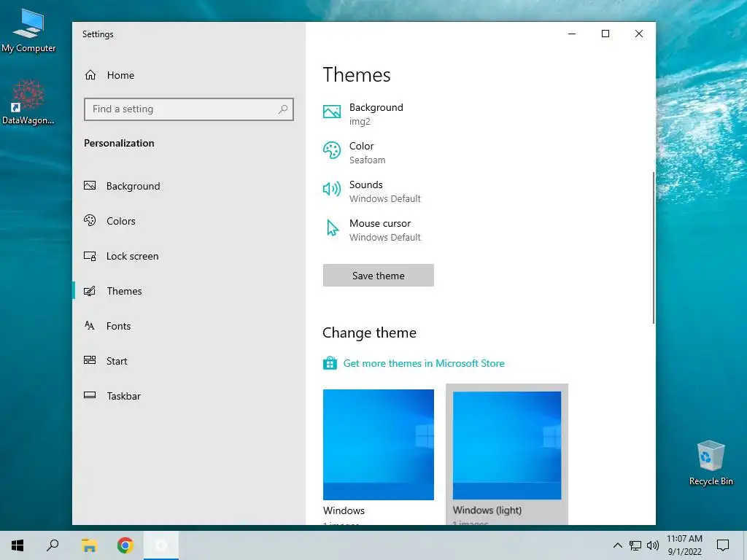The width and height of the screenshot is (747, 560).
Task: Apply the Windows (light) theme thumbnail
Action: tap(507, 446)
